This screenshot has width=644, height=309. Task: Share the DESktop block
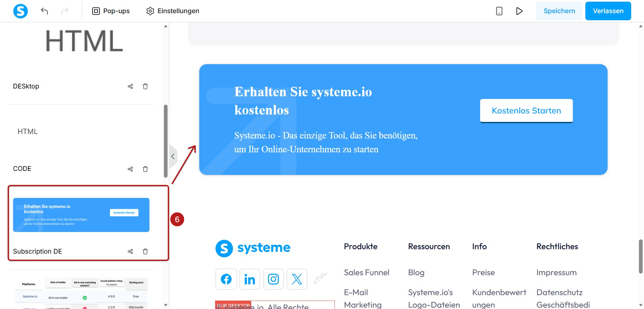click(130, 86)
